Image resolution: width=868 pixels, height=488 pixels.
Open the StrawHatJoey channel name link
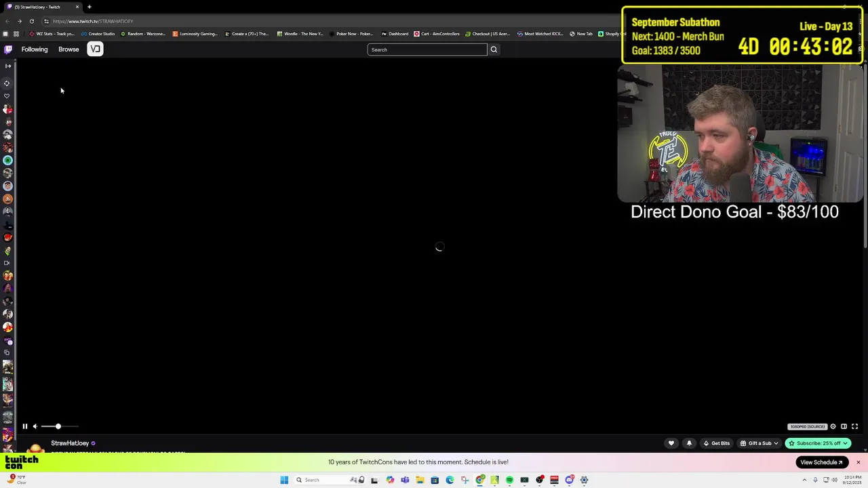[70, 443]
